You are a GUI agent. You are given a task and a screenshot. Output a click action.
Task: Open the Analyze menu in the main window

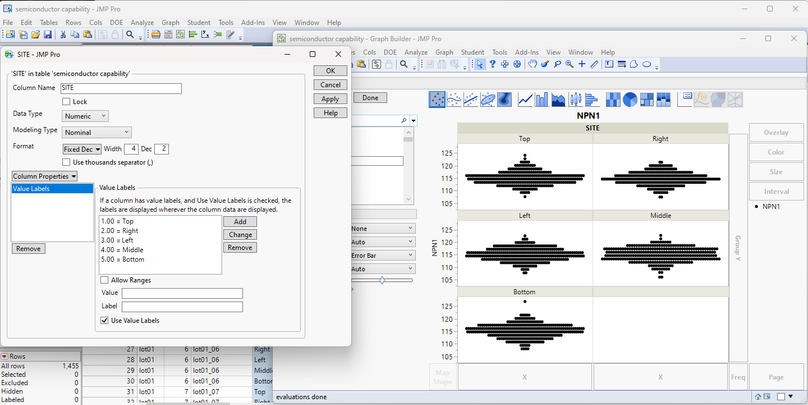(142, 22)
